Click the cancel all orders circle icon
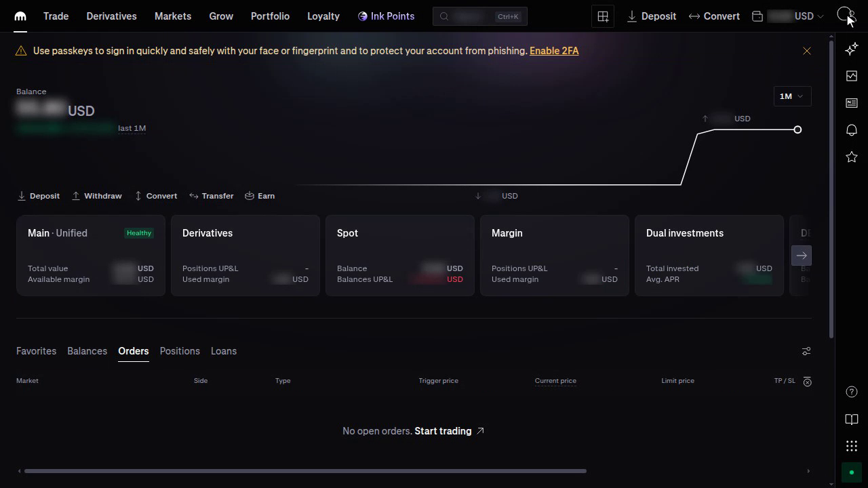Viewport: 868px width, 488px height. [x=807, y=382]
